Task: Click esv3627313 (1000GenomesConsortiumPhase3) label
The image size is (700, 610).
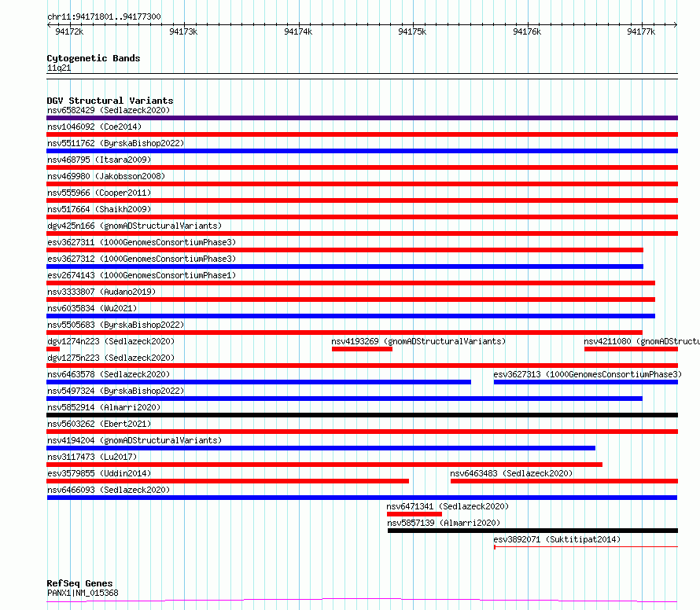Action: 588,374
